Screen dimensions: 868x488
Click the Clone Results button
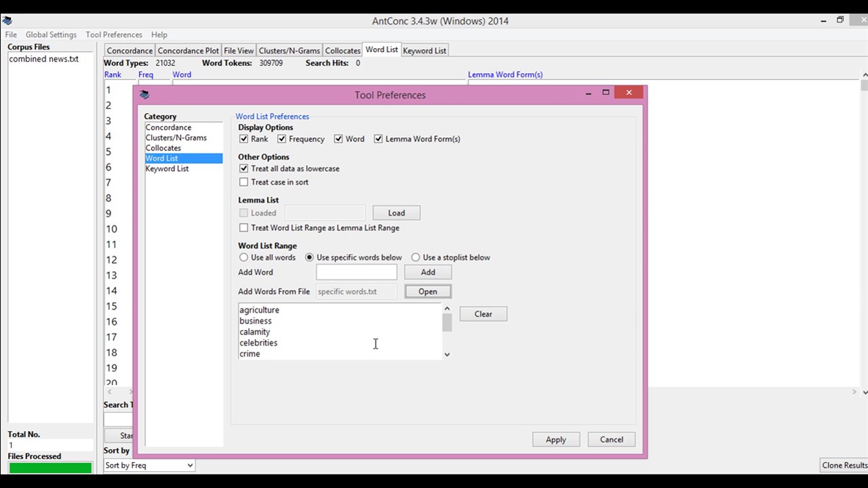pyautogui.click(x=844, y=465)
